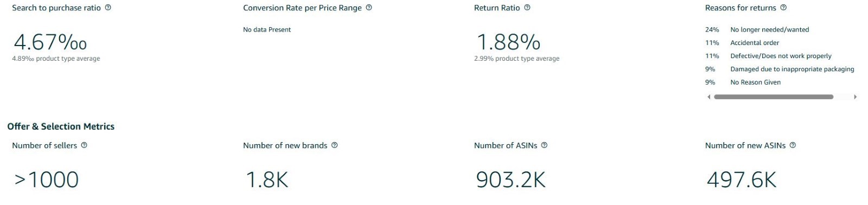This screenshot has height=205, width=868.
Task: Click the 903.2K Number of ASINs value
Action: pyautogui.click(x=510, y=180)
